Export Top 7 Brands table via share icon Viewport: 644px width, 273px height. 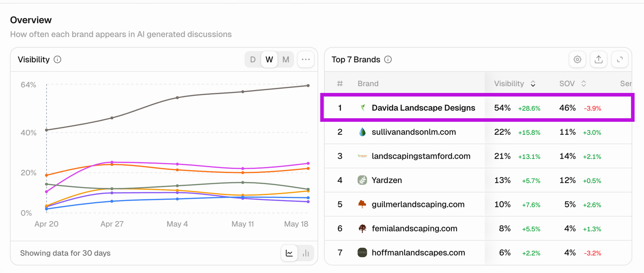tap(599, 59)
